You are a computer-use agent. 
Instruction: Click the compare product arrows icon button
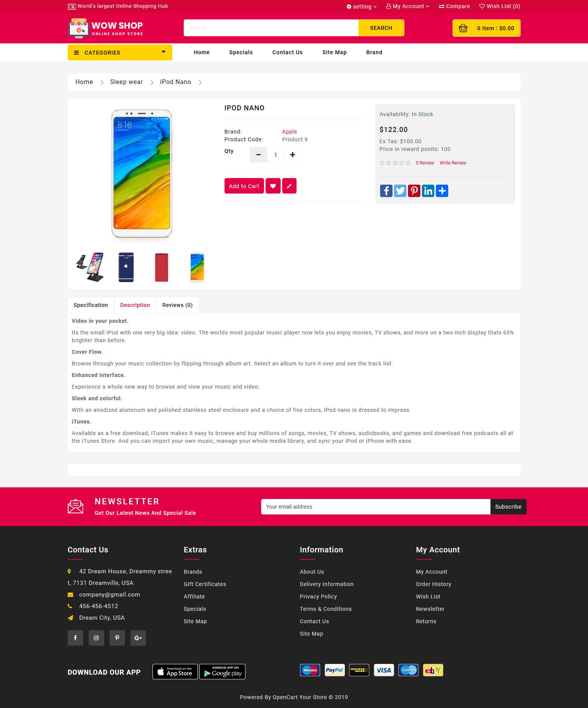(x=289, y=186)
